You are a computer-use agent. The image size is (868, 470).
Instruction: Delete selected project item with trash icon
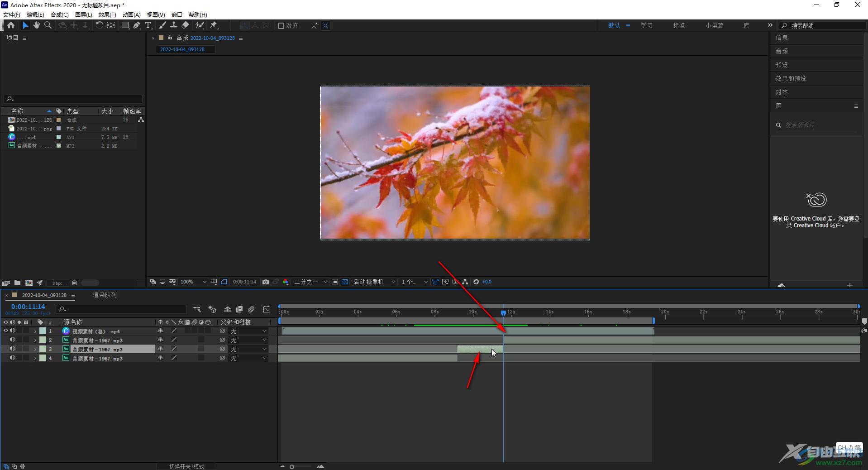click(x=75, y=283)
